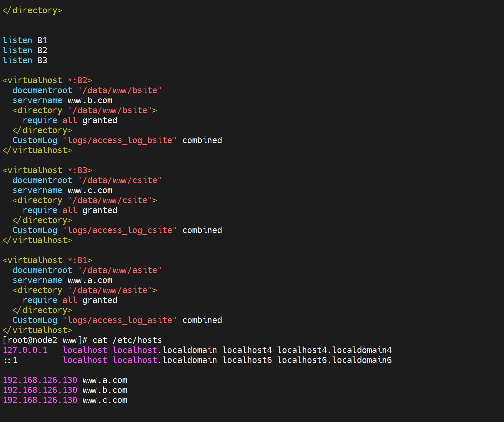Click the access_log_asite CustomLog path
Viewport: 504px width, 422px height.
click(x=120, y=320)
